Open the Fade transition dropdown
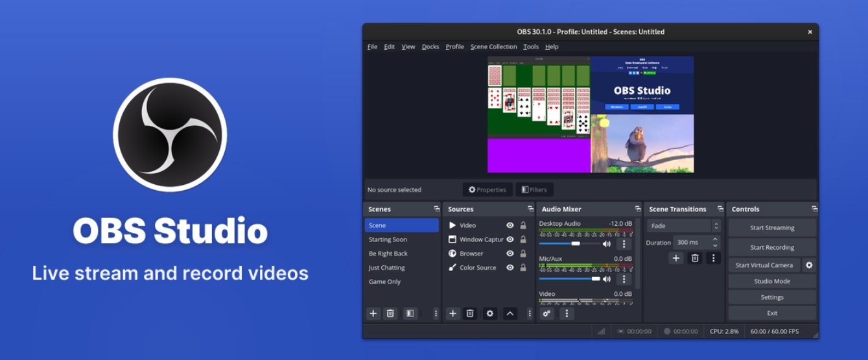 pyautogui.click(x=684, y=226)
